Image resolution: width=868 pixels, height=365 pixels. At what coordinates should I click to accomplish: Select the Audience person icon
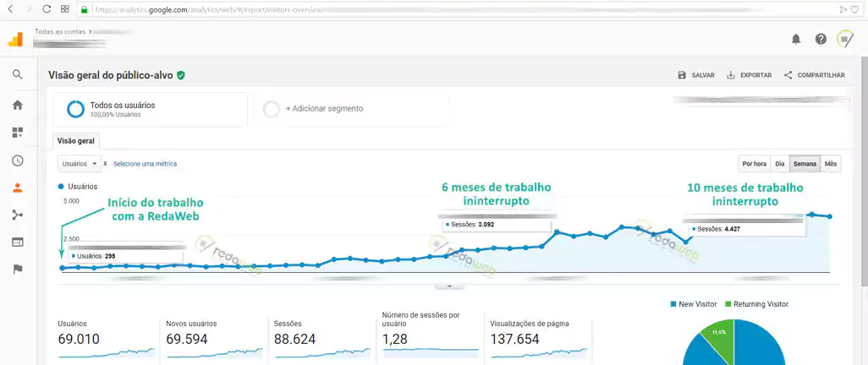coord(17,188)
